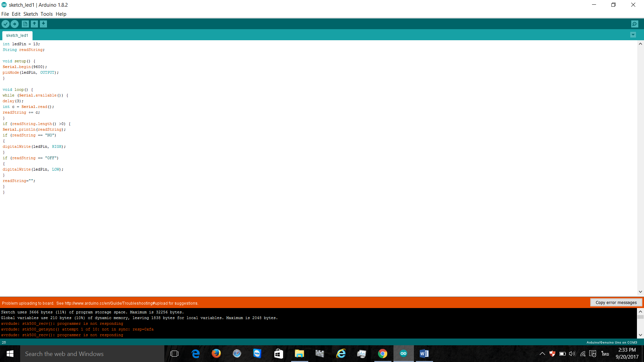Open the Windows Start menu
644x362 pixels.
pos(10,354)
